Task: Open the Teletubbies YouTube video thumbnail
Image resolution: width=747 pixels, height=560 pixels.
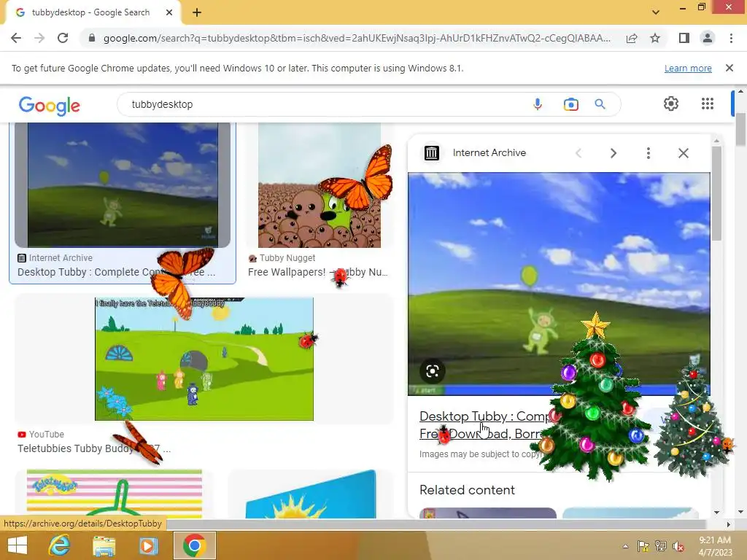Action: tap(204, 359)
